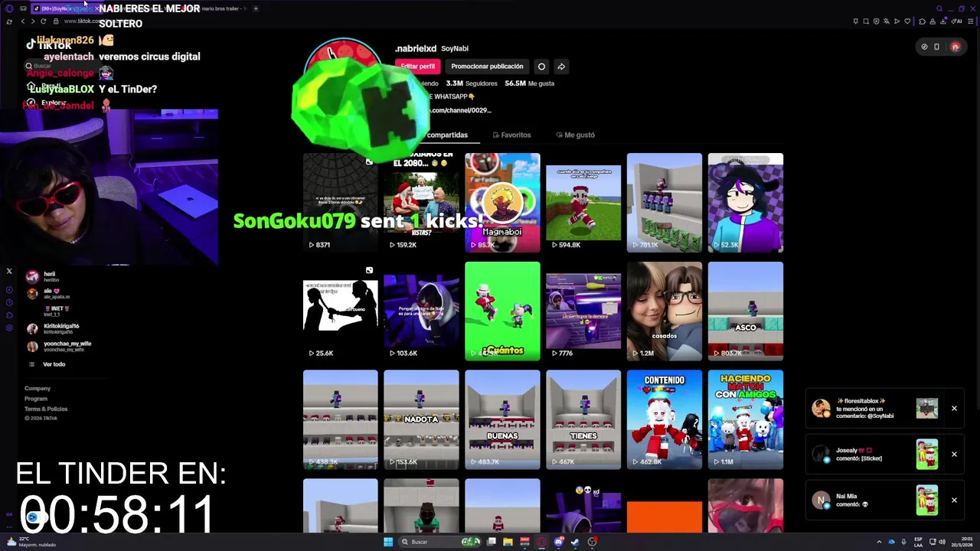Click the TikTok profile avatar top-right

click(x=955, y=47)
